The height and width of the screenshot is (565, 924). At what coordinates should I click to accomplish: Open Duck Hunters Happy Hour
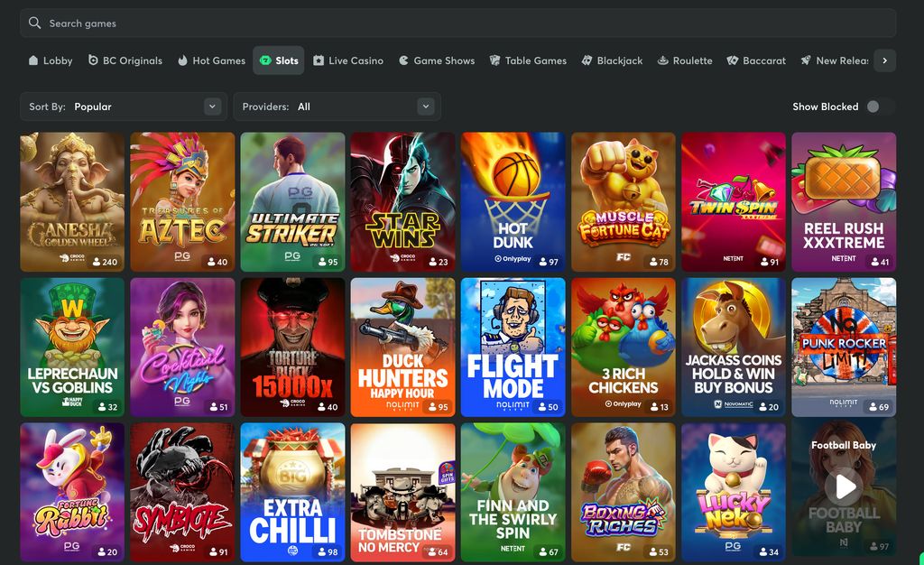pyautogui.click(x=403, y=347)
